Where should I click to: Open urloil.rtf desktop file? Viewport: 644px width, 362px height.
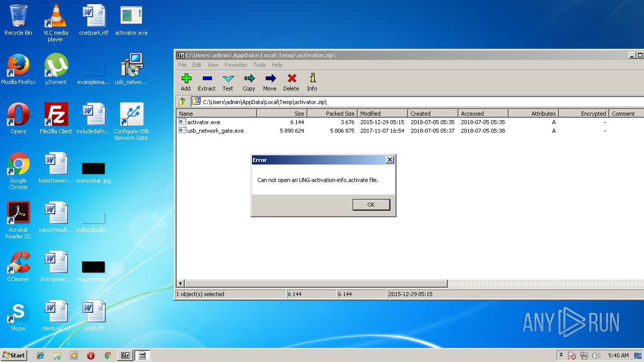pos(94,316)
